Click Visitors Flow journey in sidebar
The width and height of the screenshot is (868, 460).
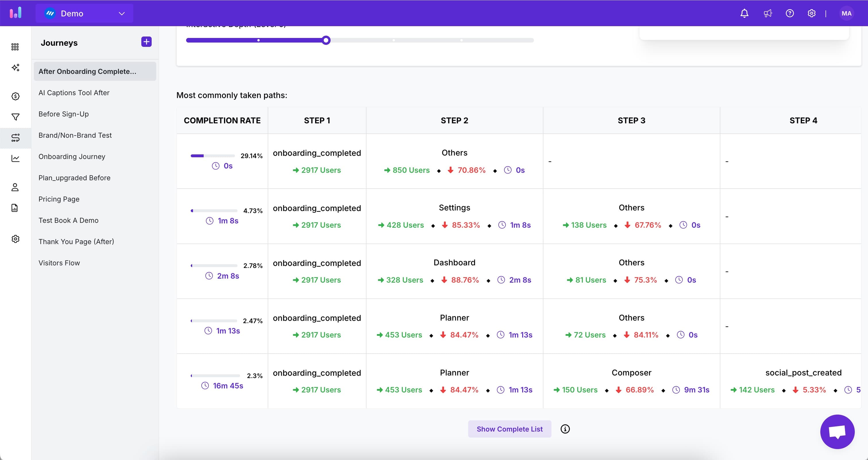click(x=59, y=262)
